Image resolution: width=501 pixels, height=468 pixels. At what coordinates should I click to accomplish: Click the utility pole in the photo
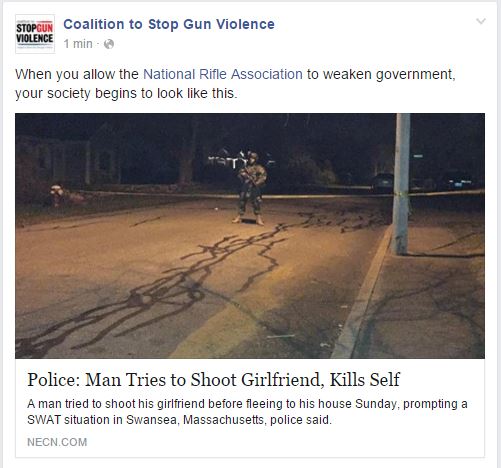point(401,184)
